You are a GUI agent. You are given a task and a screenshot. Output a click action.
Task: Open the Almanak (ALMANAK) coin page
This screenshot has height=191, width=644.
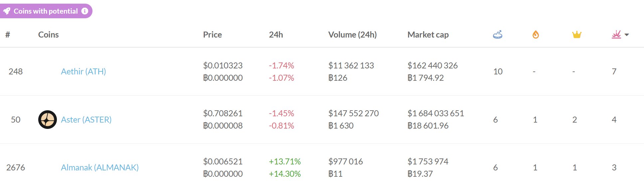pos(100,167)
